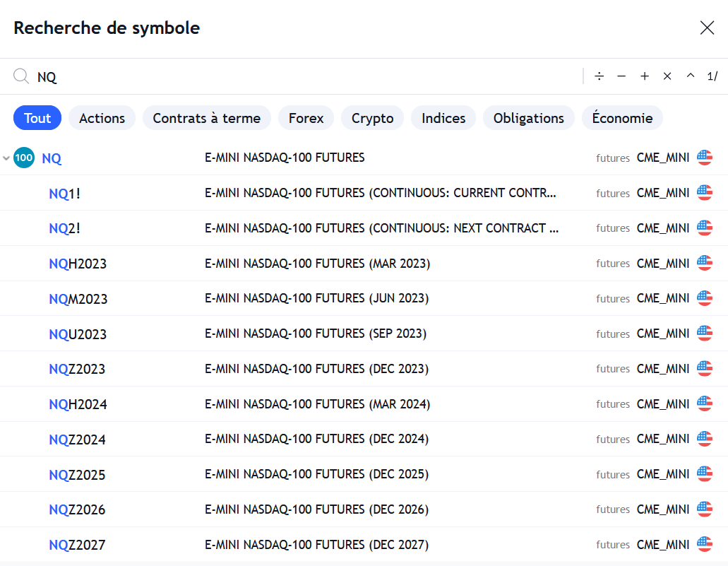Click description E-MINI NASDAQ-100 FUTURES (JUN 2023)
Image resolution: width=728 pixels, height=566 pixels.
(x=316, y=298)
